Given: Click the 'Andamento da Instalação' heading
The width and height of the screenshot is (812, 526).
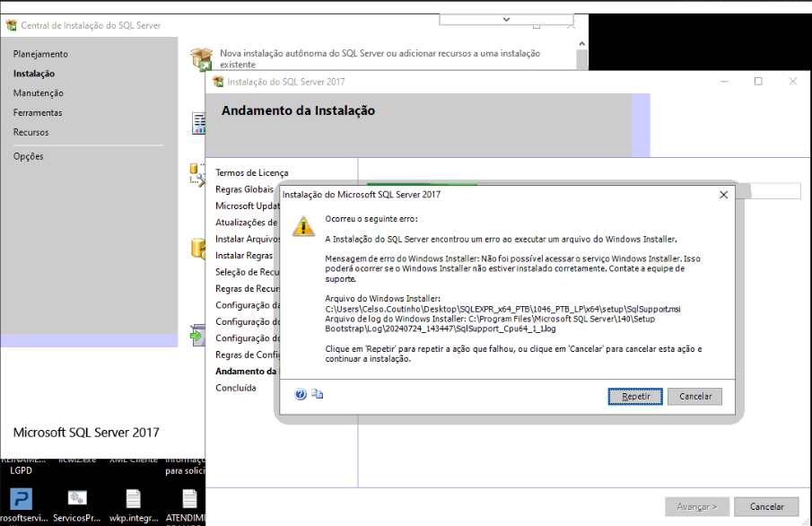Looking at the screenshot, I should point(298,111).
